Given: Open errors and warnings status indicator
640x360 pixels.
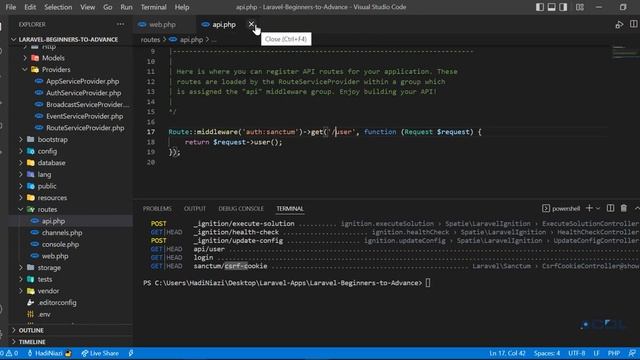Looking at the screenshot, I should click(9, 353).
